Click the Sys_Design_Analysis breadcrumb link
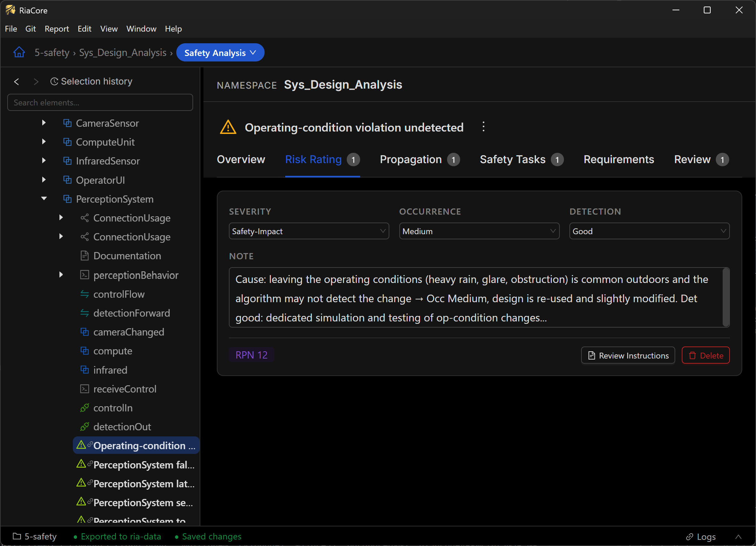Image resolution: width=756 pixels, height=546 pixels. [123, 53]
